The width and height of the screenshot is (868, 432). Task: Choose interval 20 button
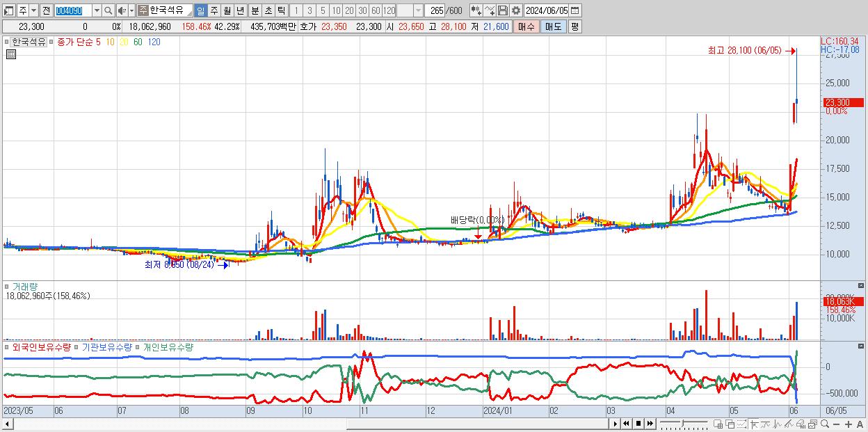(x=349, y=10)
